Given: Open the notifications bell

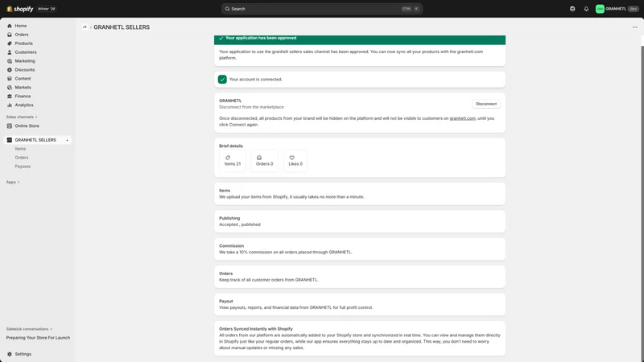Looking at the screenshot, I should (586, 9).
